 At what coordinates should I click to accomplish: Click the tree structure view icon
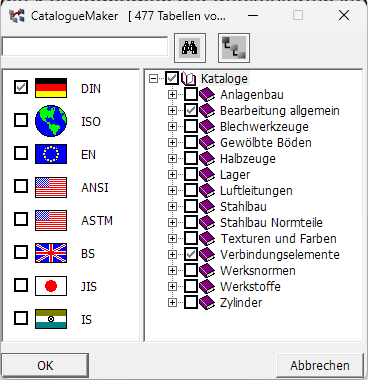tap(234, 48)
